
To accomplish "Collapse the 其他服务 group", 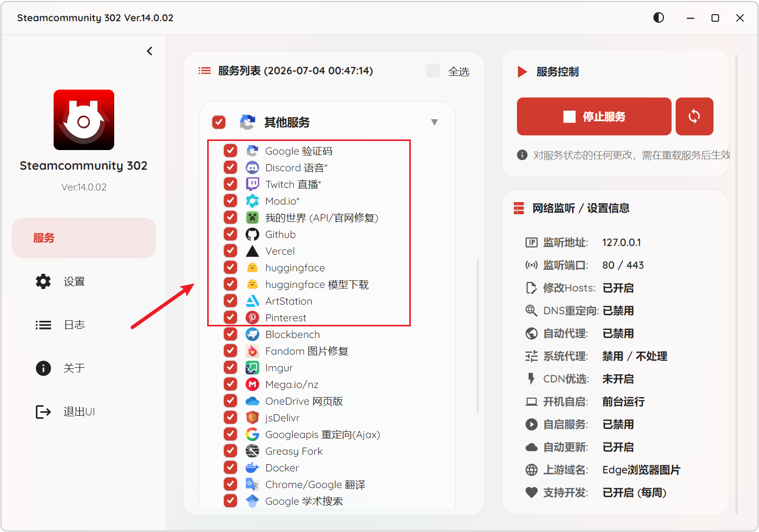I will pyautogui.click(x=434, y=122).
